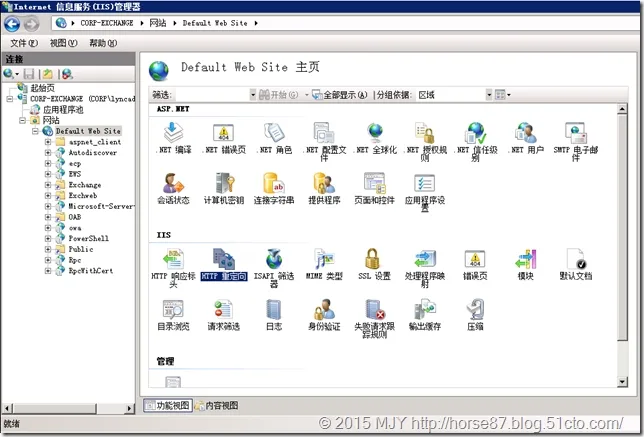644x437 pixels.
Task: Open the 视图(V) menu
Action: click(x=63, y=43)
